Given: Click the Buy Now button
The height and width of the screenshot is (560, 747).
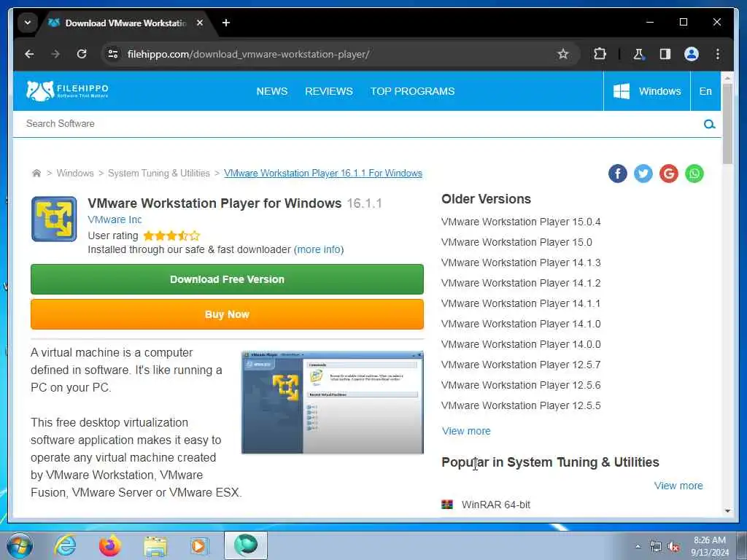Looking at the screenshot, I should [x=228, y=314].
